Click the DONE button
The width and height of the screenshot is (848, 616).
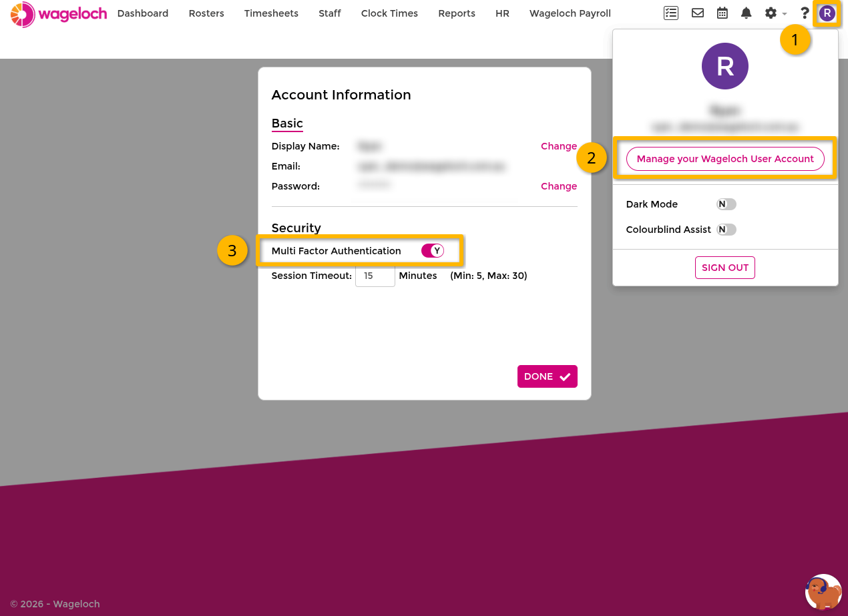point(548,376)
